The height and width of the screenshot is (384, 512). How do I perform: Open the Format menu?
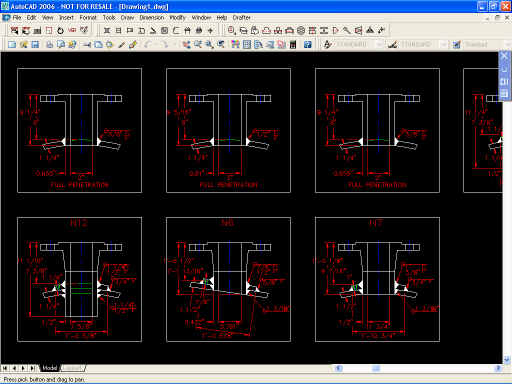88,17
